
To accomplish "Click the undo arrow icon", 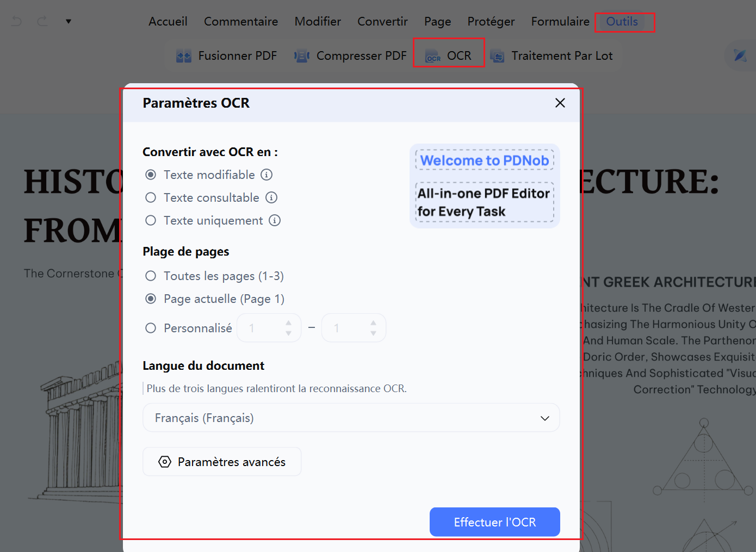I will [x=17, y=21].
